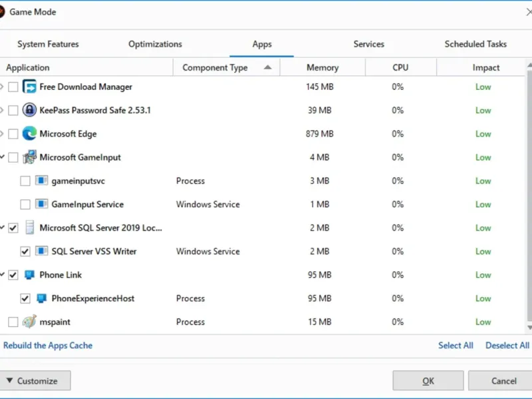Enable the Microsoft Edge checkbox
532x399 pixels.
[13, 134]
